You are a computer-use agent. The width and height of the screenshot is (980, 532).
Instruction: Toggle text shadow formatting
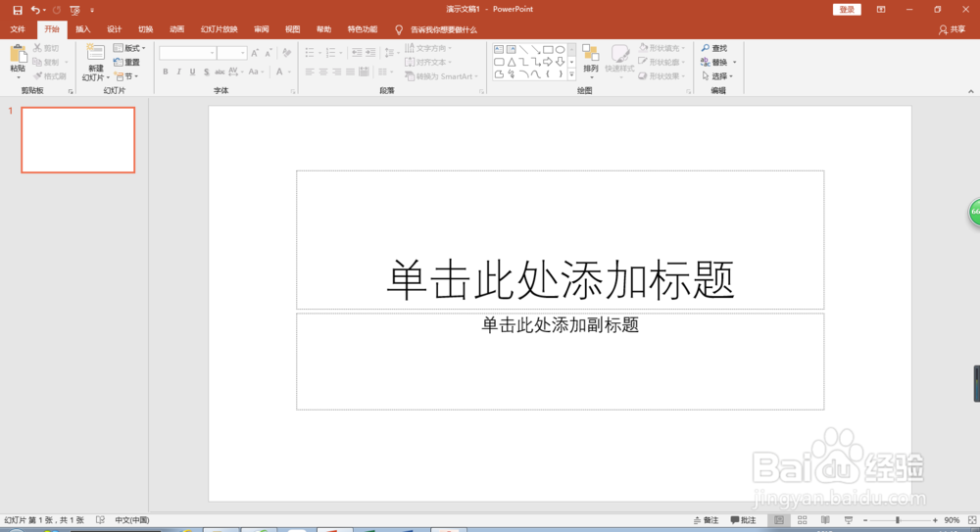point(206,72)
